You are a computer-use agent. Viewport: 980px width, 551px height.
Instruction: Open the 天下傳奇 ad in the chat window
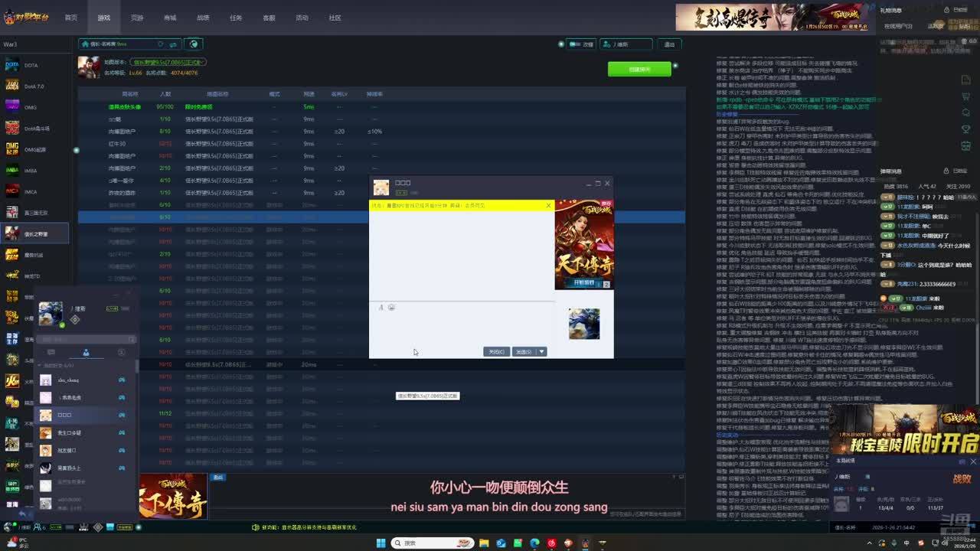pyautogui.click(x=584, y=244)
